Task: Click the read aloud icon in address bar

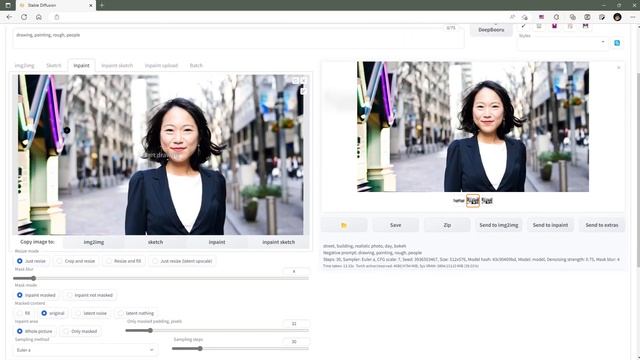Action: tap(512, 17)
